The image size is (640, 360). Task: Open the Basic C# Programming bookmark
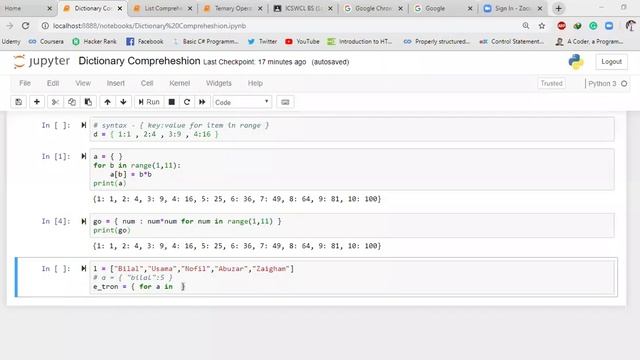pyautogui.click(x=206, y=41)
